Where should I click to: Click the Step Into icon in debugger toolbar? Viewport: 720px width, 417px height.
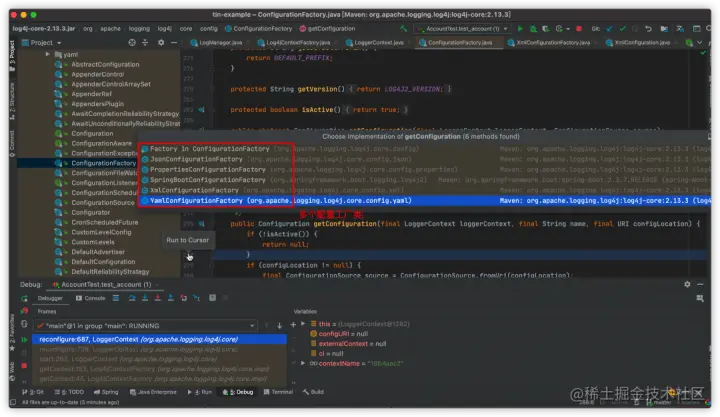[x=145, y=298]
